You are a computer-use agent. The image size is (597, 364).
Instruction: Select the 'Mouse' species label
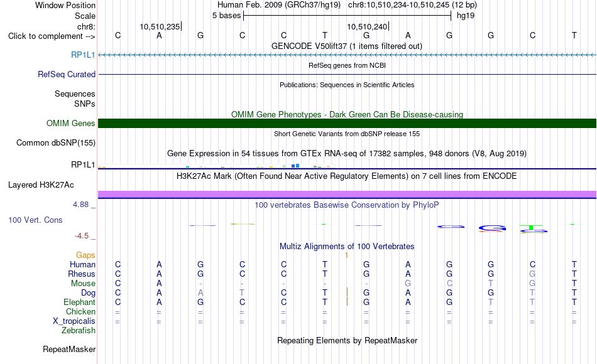[83, 284]
